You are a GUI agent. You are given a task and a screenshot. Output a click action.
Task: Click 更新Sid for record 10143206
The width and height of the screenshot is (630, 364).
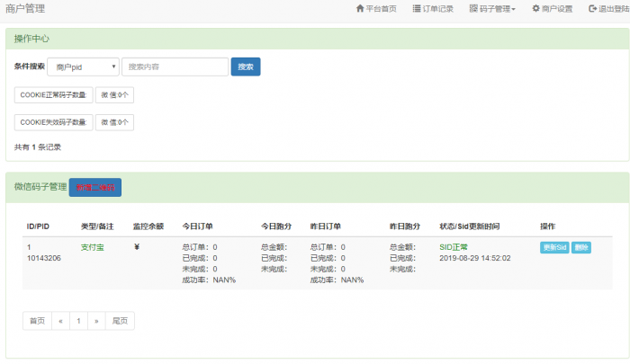click(x=553, y=247)
